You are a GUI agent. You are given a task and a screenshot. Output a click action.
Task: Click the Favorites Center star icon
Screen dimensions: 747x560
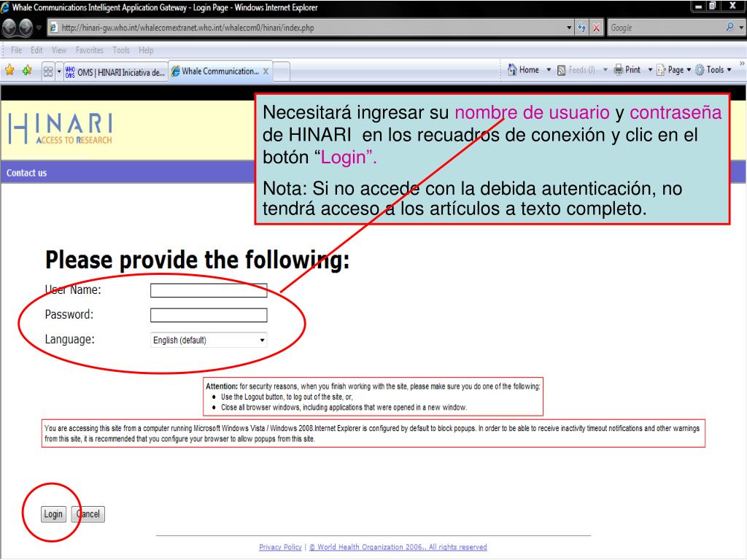click(9, 71)
